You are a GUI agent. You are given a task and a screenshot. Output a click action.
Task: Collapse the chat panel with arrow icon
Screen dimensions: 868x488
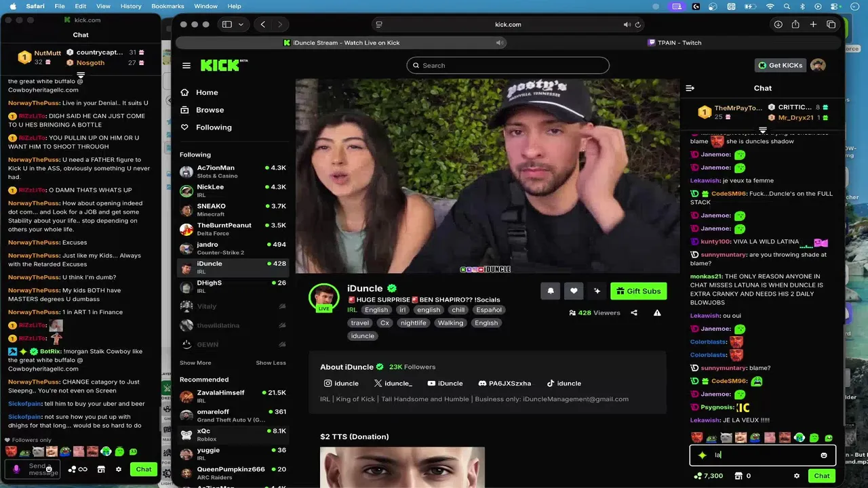[690, 88]
